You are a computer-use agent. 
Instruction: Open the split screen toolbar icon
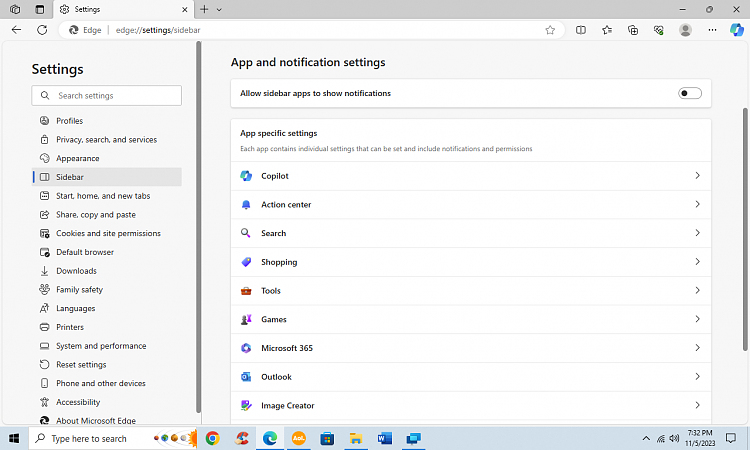point(581,30)
